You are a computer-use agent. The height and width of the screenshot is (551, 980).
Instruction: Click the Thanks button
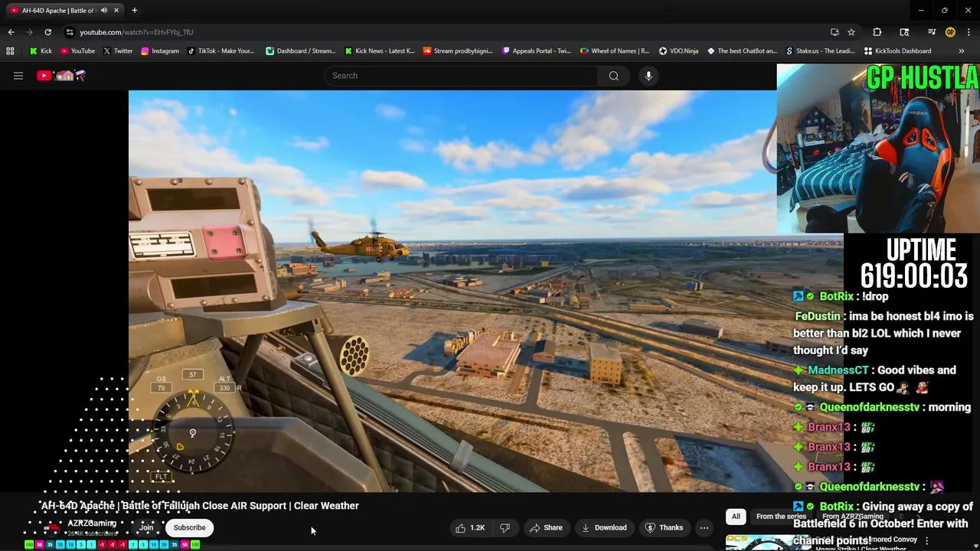point(664,527)
